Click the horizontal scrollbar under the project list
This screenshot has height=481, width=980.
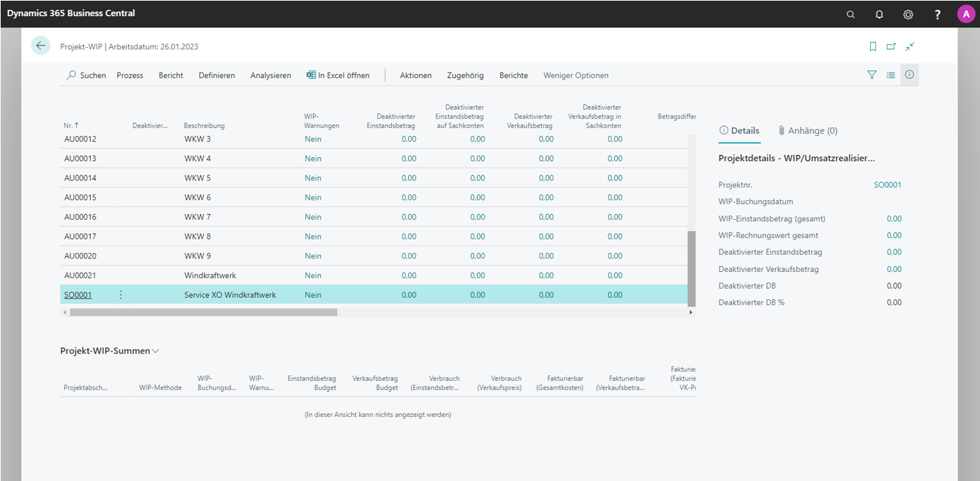tap(203, 312)
